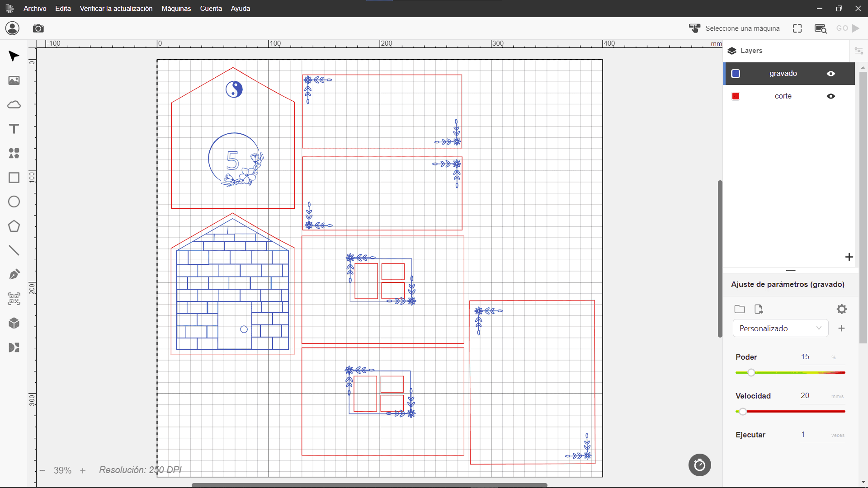The width and height of the screenshot is (868, 488).
Task: Select the Ellipse tool
Action: [x=14, y=202]
